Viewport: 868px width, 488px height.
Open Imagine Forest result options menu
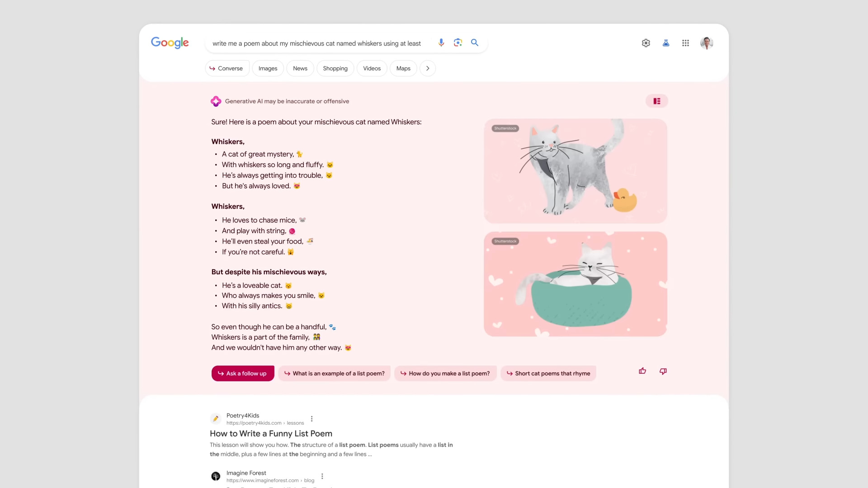322,476
